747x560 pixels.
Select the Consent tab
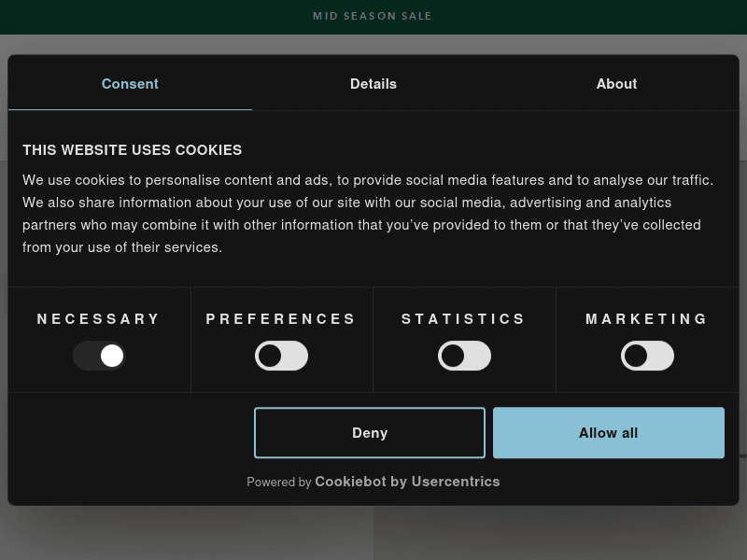click(130, 84)
